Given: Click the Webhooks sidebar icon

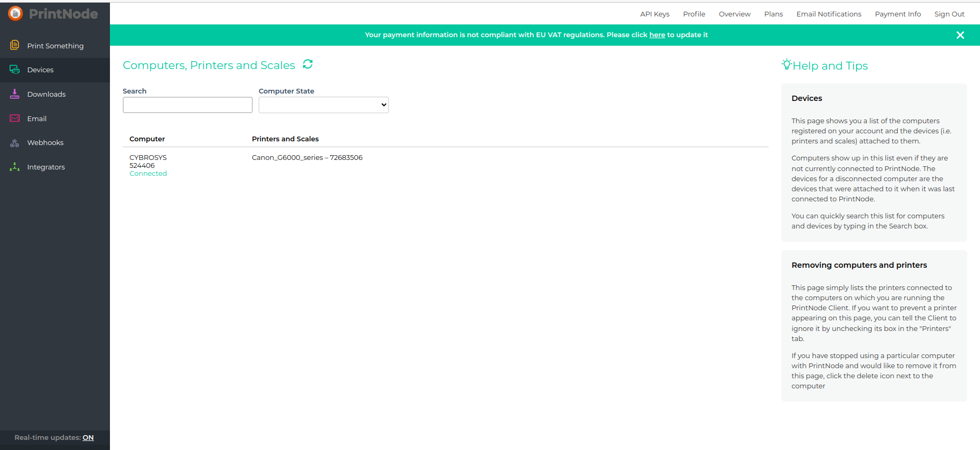Looking at the screenshot, I should [x=15, y=142].
